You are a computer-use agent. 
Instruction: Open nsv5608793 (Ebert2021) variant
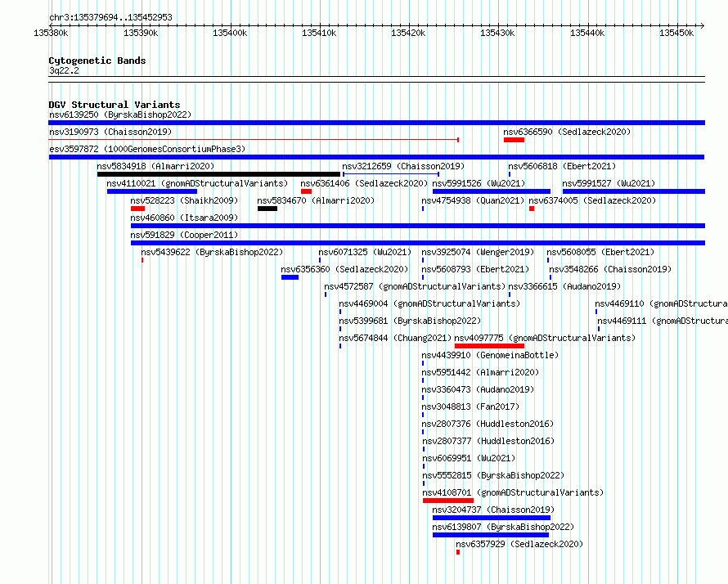tap(475, 269)
